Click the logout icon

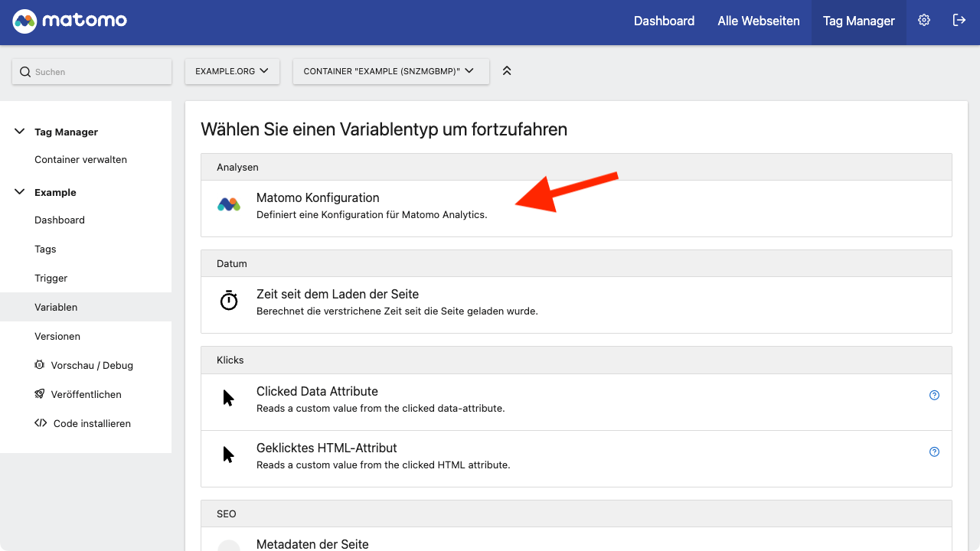[x=959, y=21]
